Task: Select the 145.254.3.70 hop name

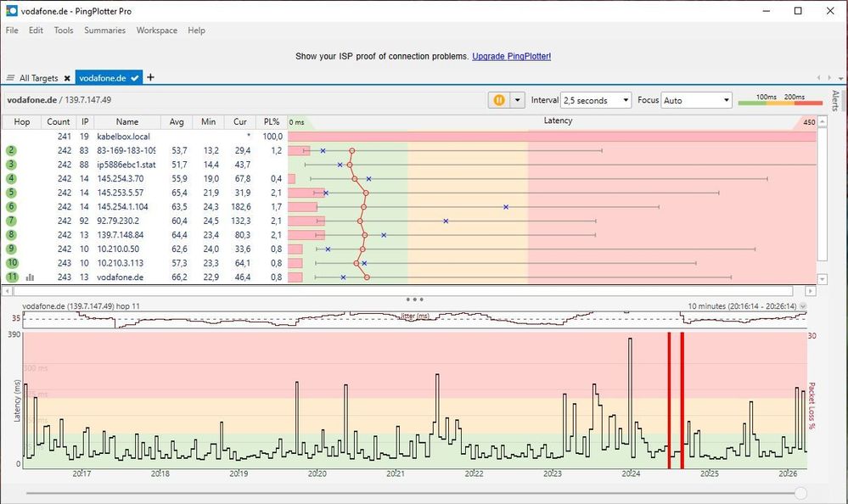Action: [x=120, y=178]
